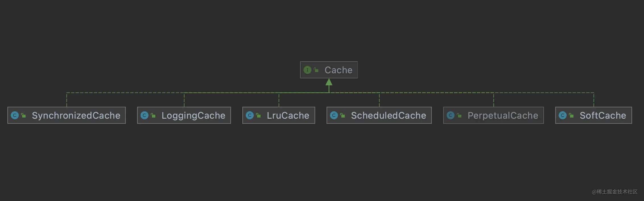
Task: Select the SynchronizedCache node label
Action: [76, 116]
